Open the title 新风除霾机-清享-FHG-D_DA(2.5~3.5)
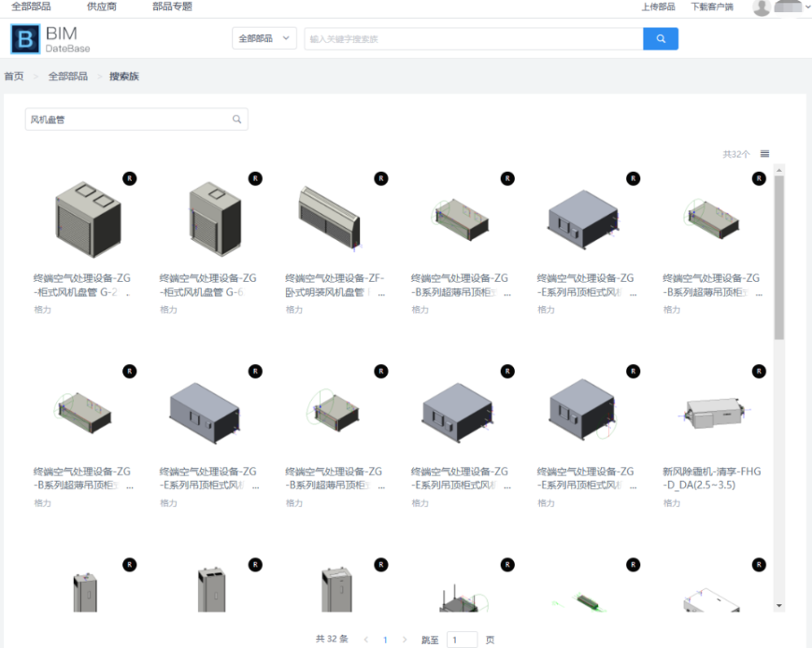The width and height of the screenshot is (812, 648). pos(712,478)
